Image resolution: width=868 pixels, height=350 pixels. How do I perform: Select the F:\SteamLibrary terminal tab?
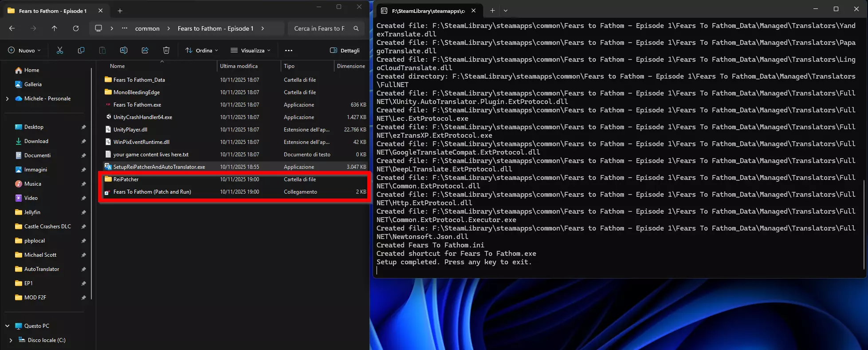pos(428,11)
